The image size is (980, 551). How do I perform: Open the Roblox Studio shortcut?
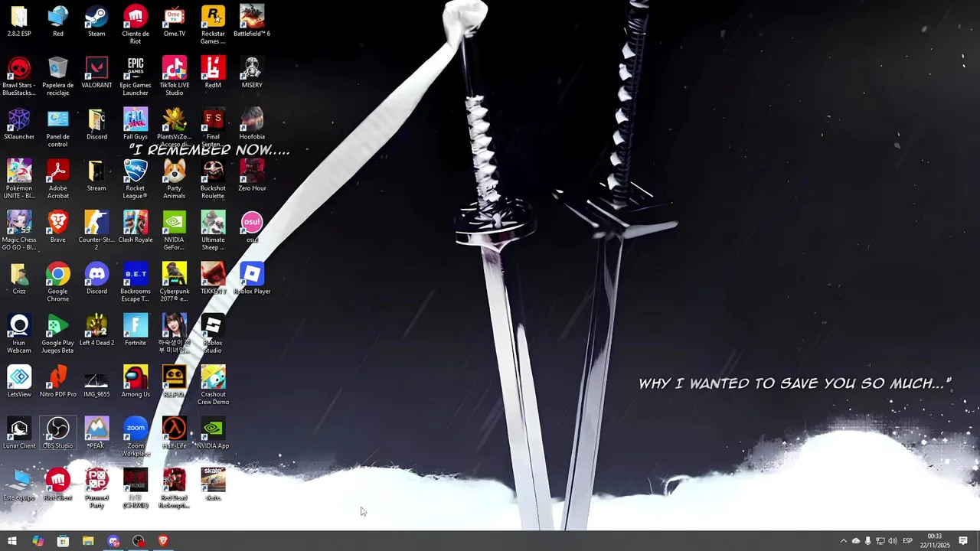(213, 334)
